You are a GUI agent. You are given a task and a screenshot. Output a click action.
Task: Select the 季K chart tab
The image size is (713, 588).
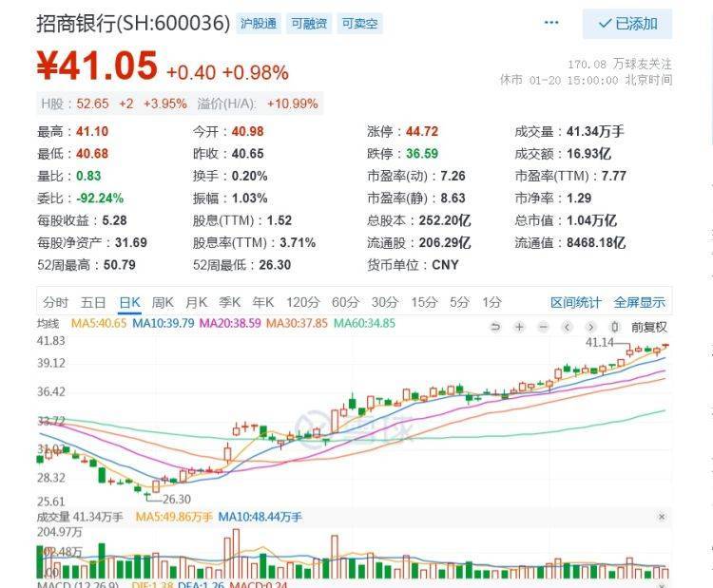click(230, 302)
